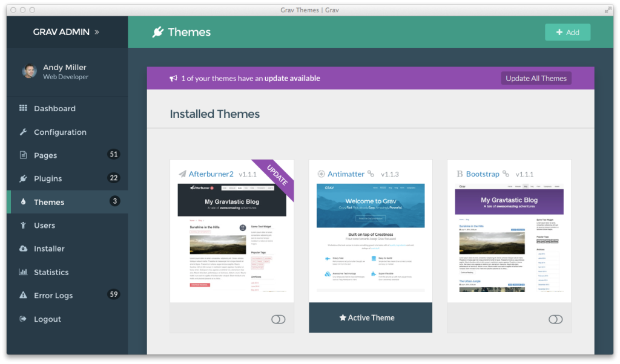
Task: Click the Pages document icon
Action: pos(24,155)
